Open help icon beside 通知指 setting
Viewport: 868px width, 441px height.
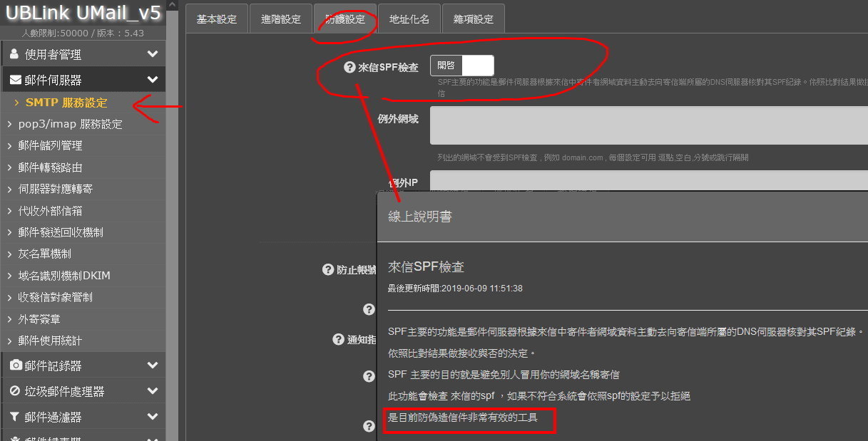pos(339,340)
